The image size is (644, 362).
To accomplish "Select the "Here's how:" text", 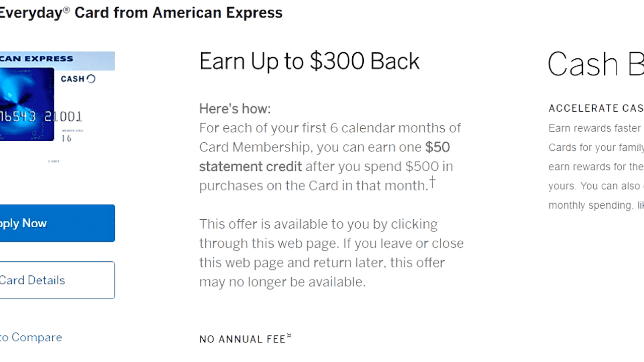I will click(234, 109).
